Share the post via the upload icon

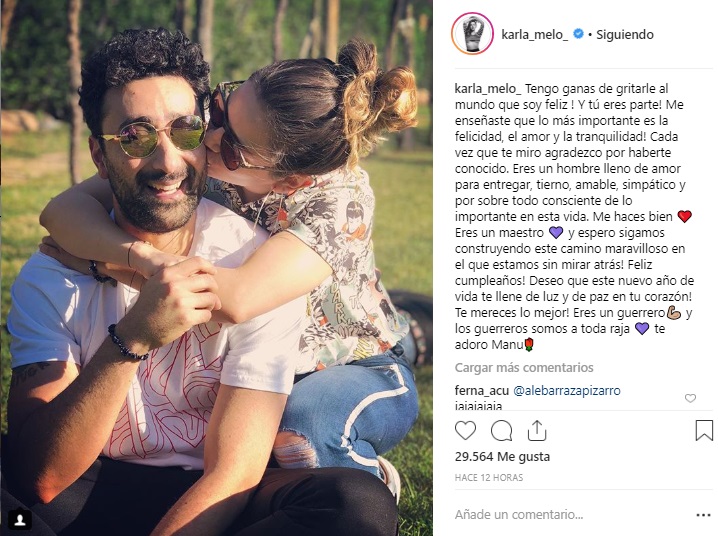(x=537, y=430)
